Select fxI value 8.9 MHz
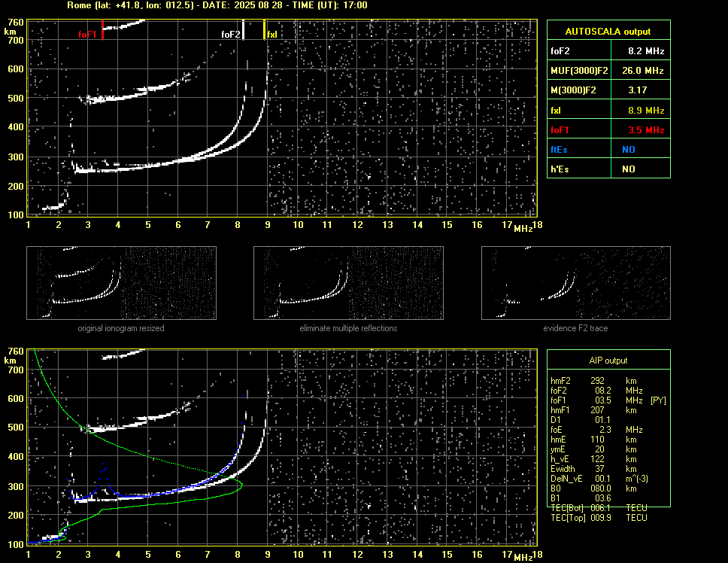728x563 pixels. coord(646,111)
